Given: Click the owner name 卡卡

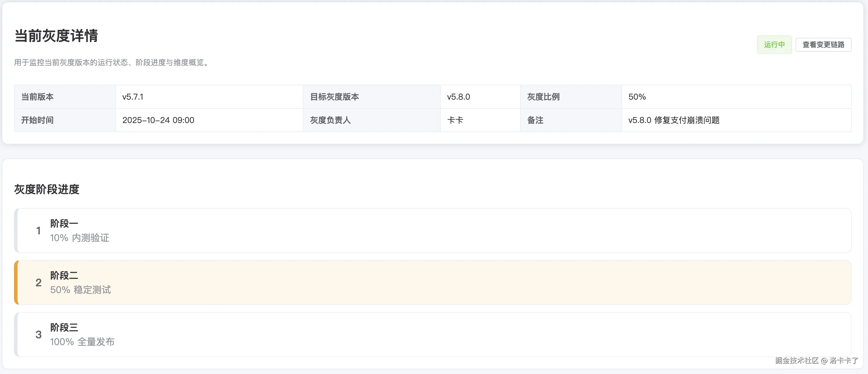Looking at the screenshot, I should click(x=455, y=120).
